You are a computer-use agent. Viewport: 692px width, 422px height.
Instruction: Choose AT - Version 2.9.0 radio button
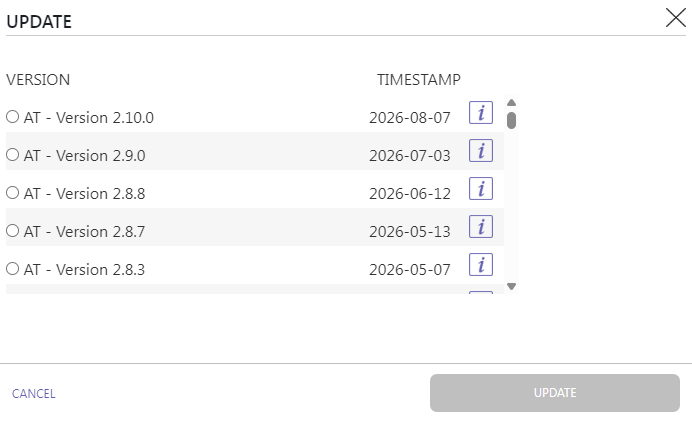pos(12,154)
